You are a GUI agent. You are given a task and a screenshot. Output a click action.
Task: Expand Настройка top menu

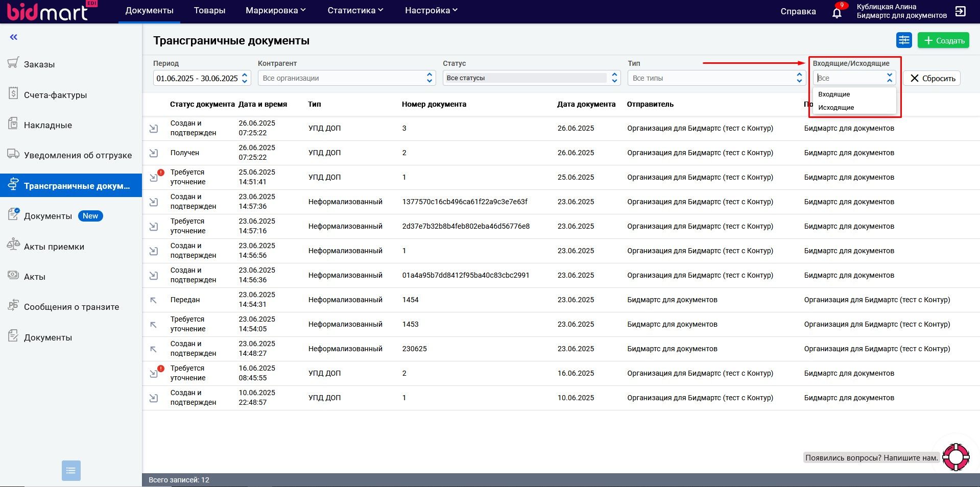click(x=432, y=11)
